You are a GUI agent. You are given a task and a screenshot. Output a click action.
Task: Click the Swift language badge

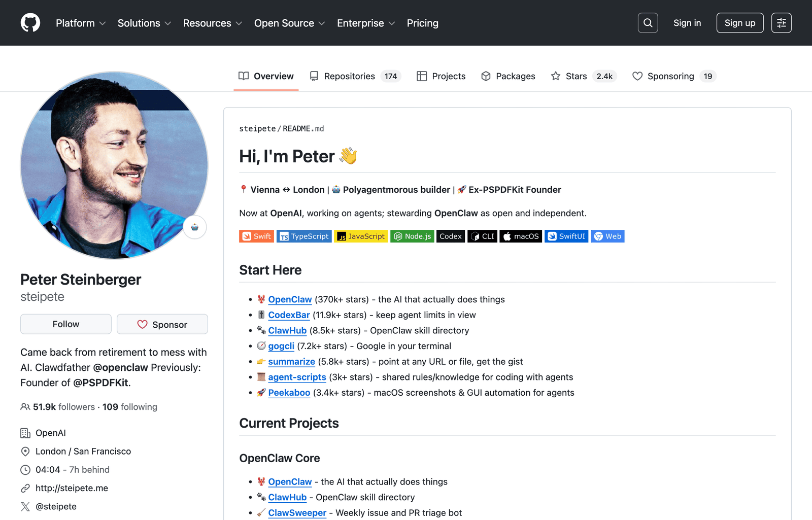point(256,236)
